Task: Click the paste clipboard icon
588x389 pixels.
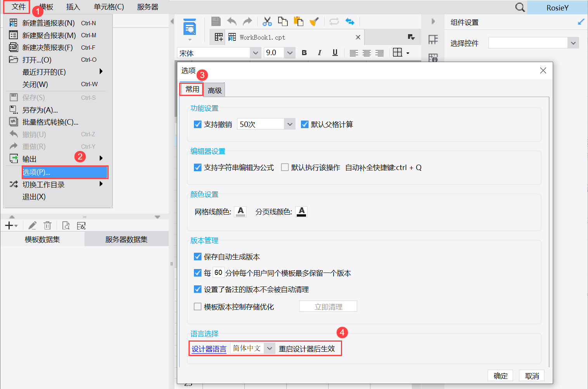Action: (298, 21)
